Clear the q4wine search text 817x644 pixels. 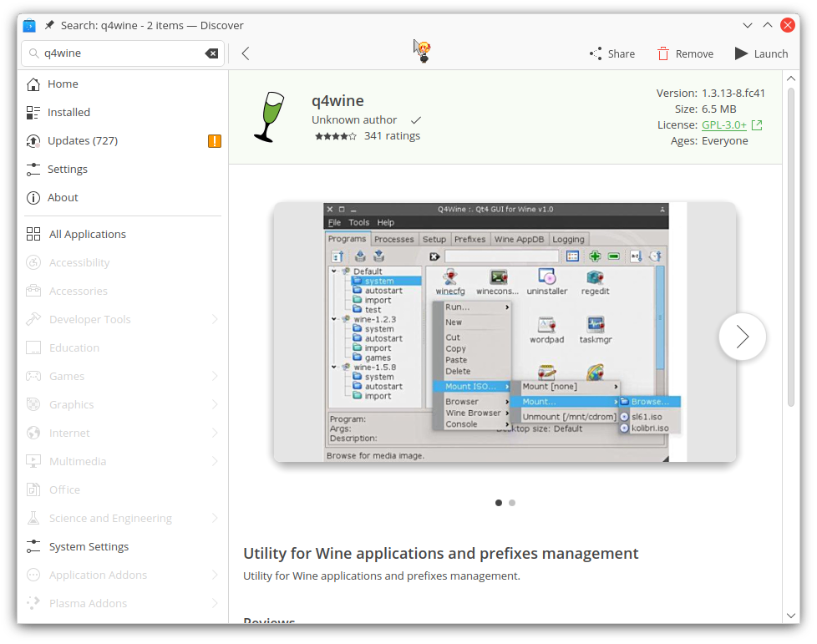coord(211,53)
